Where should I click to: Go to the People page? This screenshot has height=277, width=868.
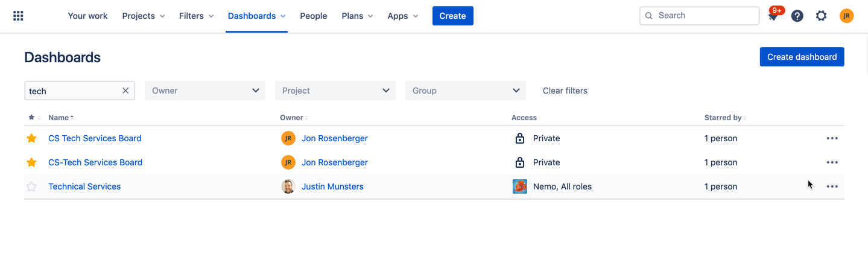(x=314, y=16)
